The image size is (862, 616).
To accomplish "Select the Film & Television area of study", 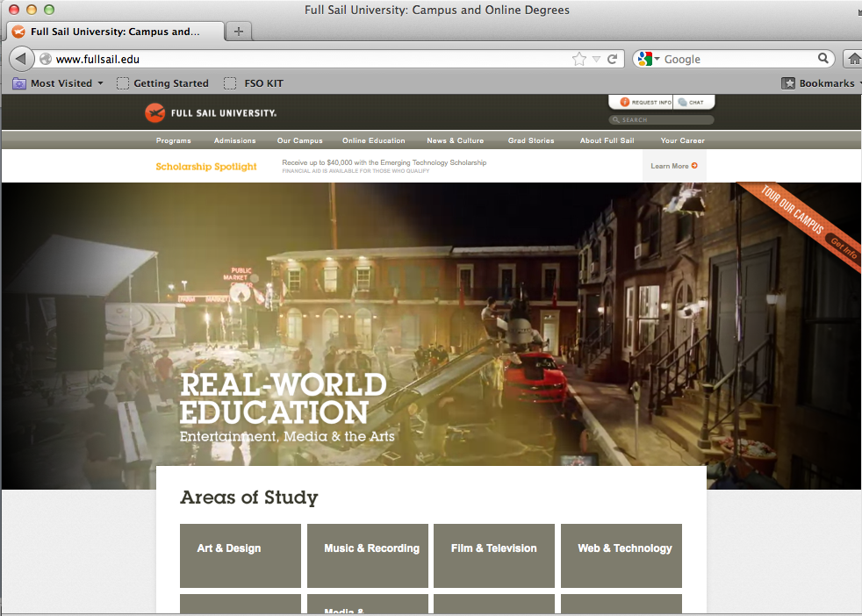I will (x=494, y=555).
